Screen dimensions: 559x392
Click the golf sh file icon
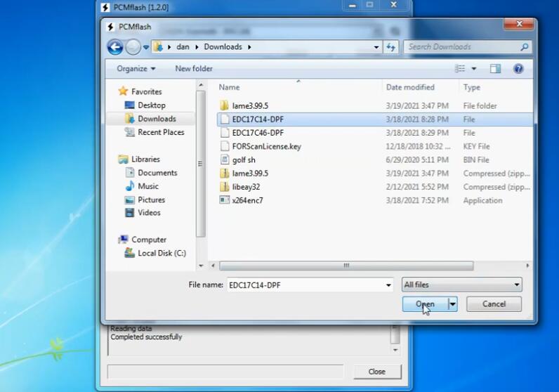[x=224, y=159]
